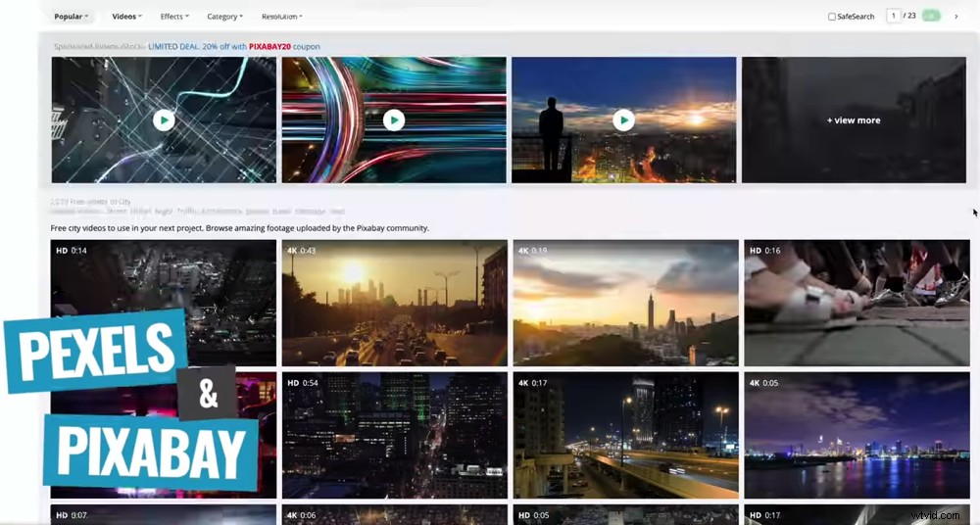Open the HD 0:07 video in bottom row
980x525 pixels.
tap(163, 515)
